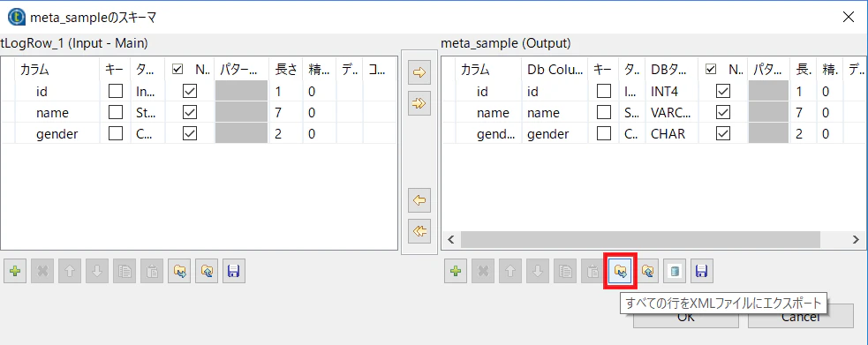Click length value 2 in input gender row
The height and width of the screenshot is (345, 868).
click(x=286, y=134)
